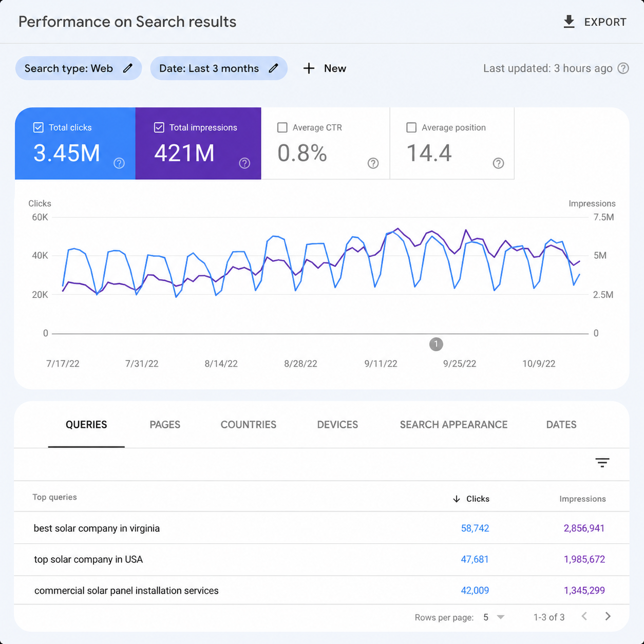This screenshot has height=644, width=644.
Task: Sort by the Impressions column header
Action: click(x=582, y=499)
